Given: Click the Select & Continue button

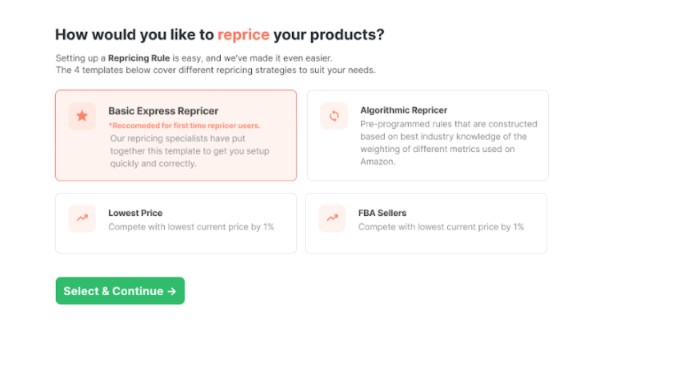Looking at the screenshot, I should click(120, 291).
